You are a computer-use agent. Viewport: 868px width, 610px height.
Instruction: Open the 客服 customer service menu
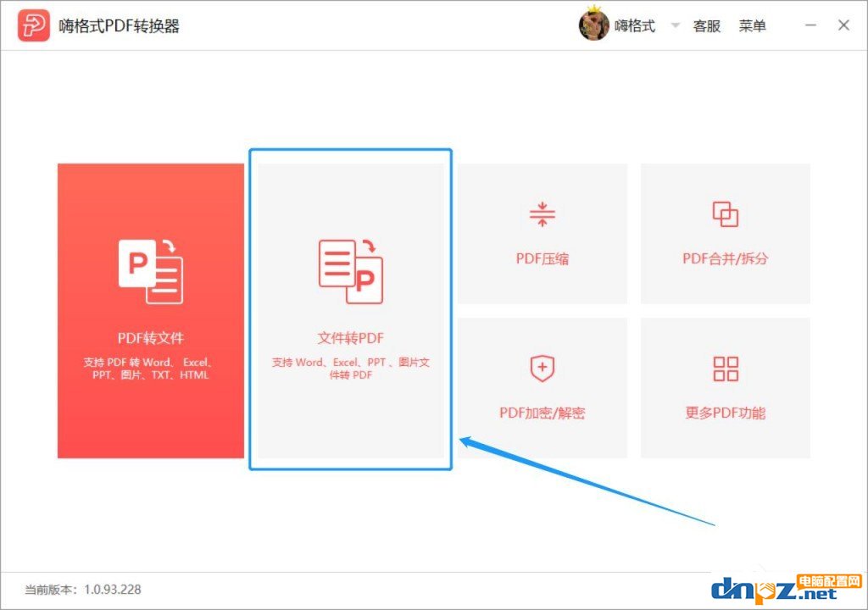coord(706,26)
